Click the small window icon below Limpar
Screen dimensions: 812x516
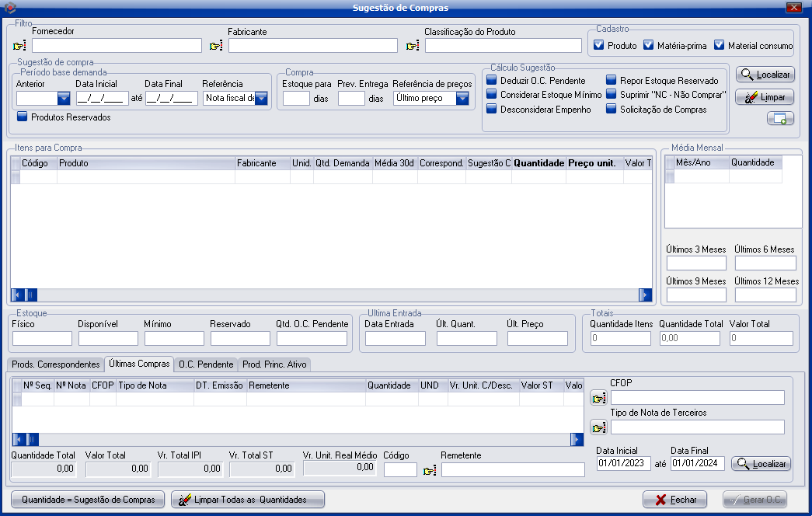pos(780,118)
